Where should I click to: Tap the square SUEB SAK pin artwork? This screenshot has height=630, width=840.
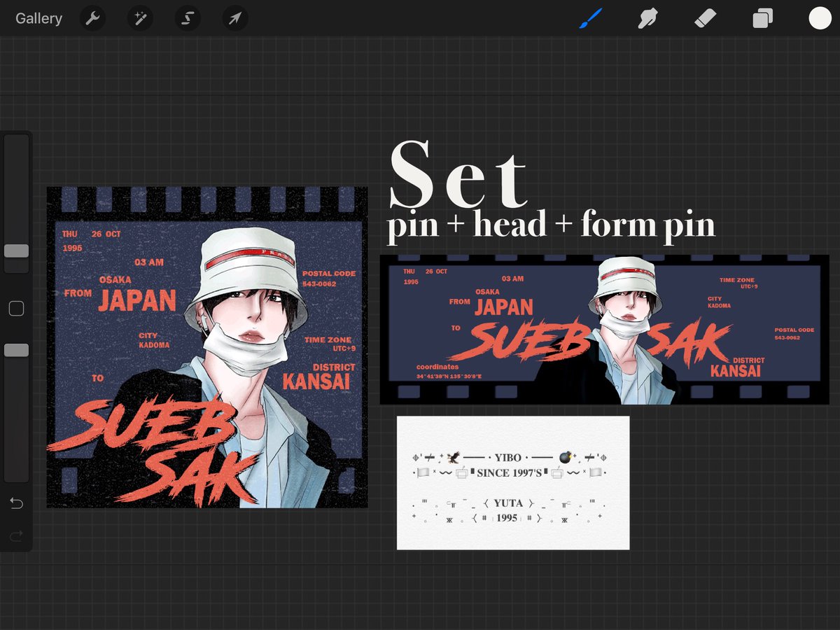[x=207, y=347]
